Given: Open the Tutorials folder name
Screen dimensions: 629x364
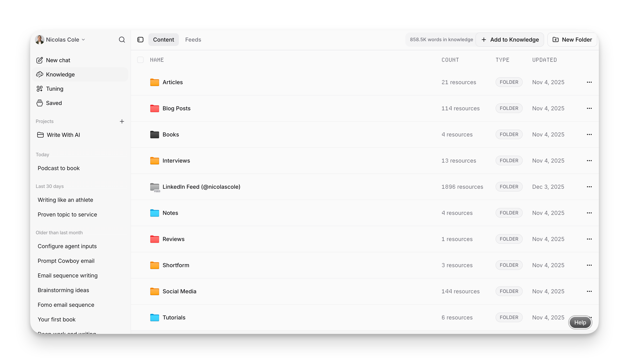Looking at the screenshot, I should point(174,318).
